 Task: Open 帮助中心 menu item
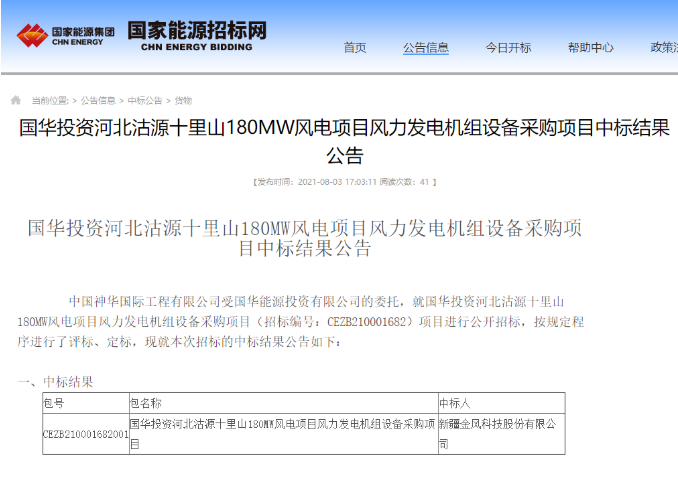[591, 48]
